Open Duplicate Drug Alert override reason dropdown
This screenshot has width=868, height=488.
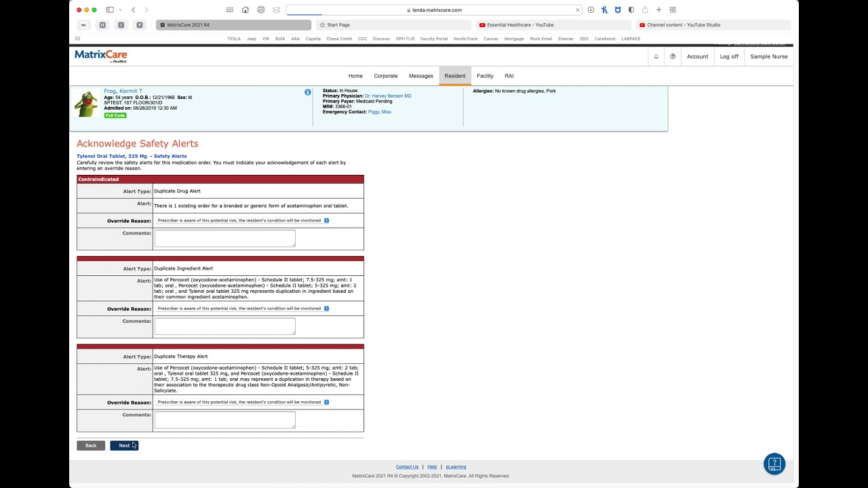[x=243, y=220]
